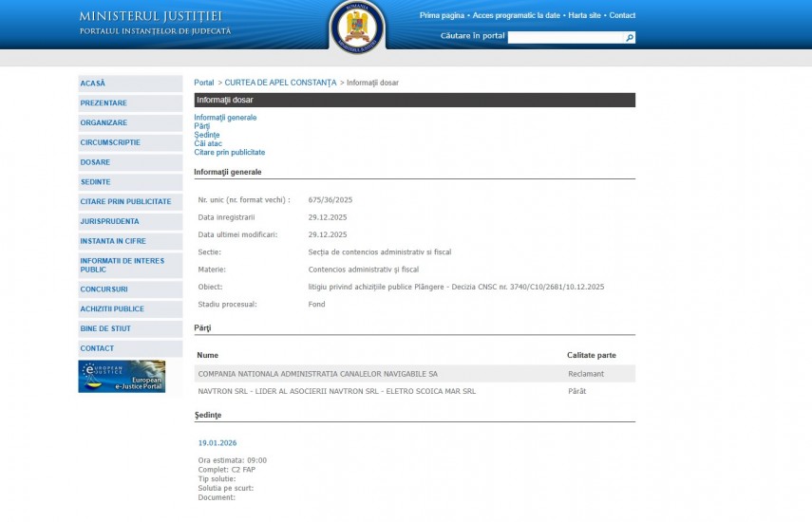Click the Ministerul Justiției portal logo

(155, 23)
